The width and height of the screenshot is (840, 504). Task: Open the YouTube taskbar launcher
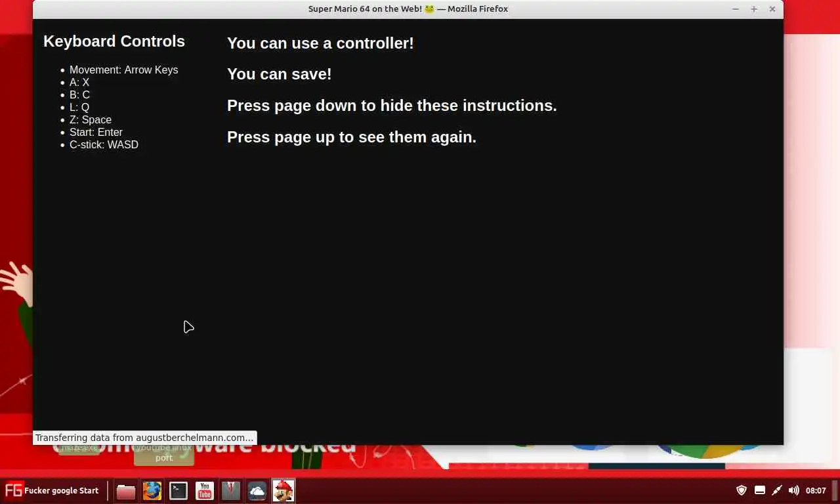pos(204,491)
